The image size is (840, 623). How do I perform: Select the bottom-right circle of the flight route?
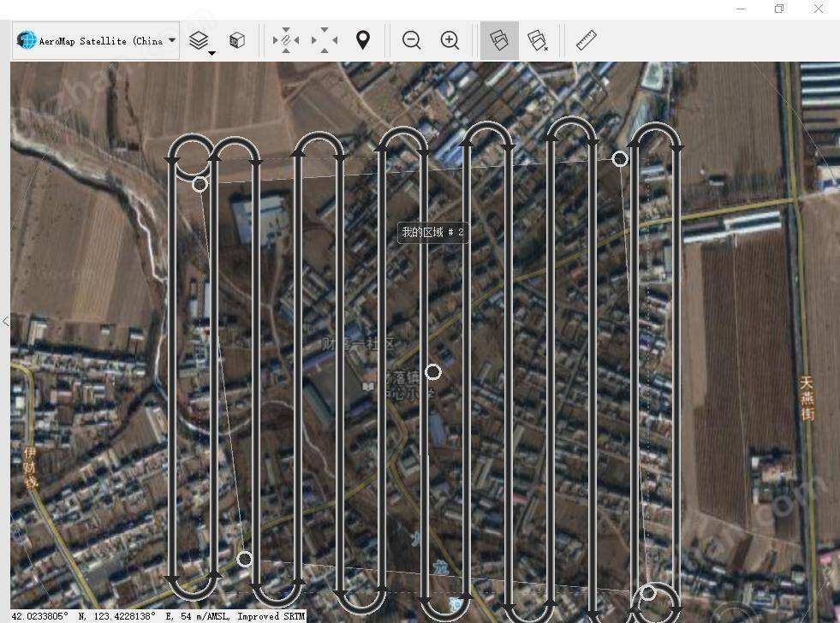(649, 592)
